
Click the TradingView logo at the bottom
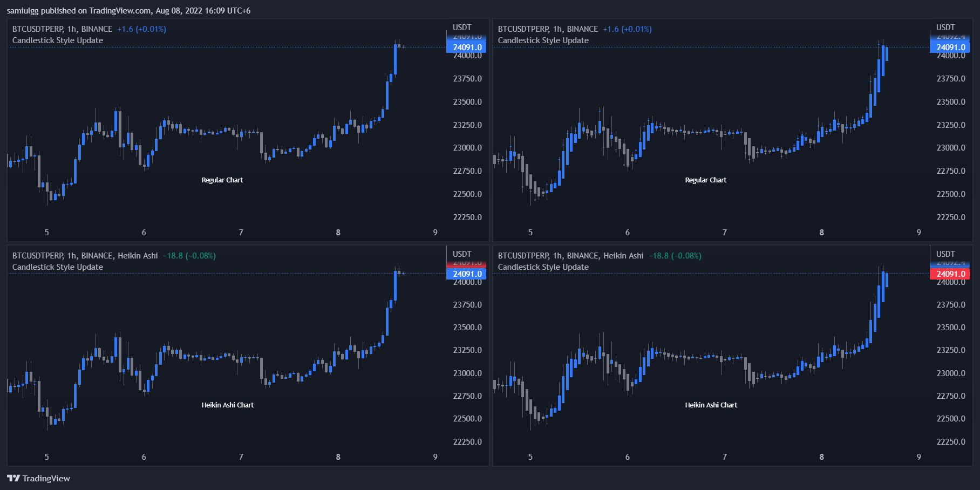click(x=38, y=478)
